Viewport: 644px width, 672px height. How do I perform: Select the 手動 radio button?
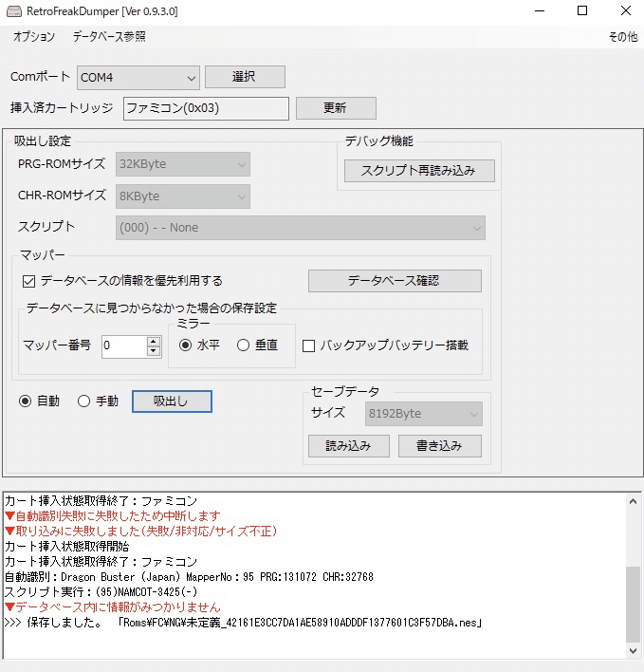pos(83,401)
